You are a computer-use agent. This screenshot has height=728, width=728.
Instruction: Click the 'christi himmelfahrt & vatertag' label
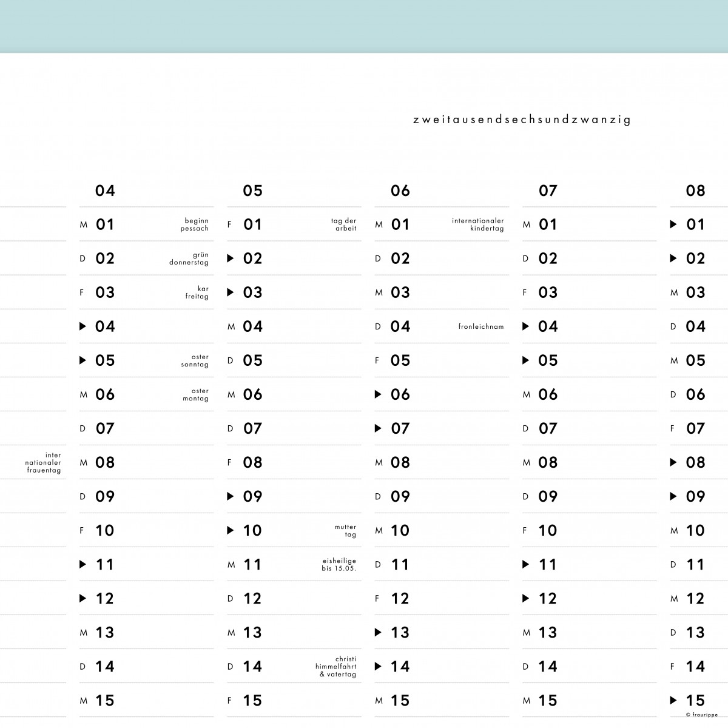[336, 666]
